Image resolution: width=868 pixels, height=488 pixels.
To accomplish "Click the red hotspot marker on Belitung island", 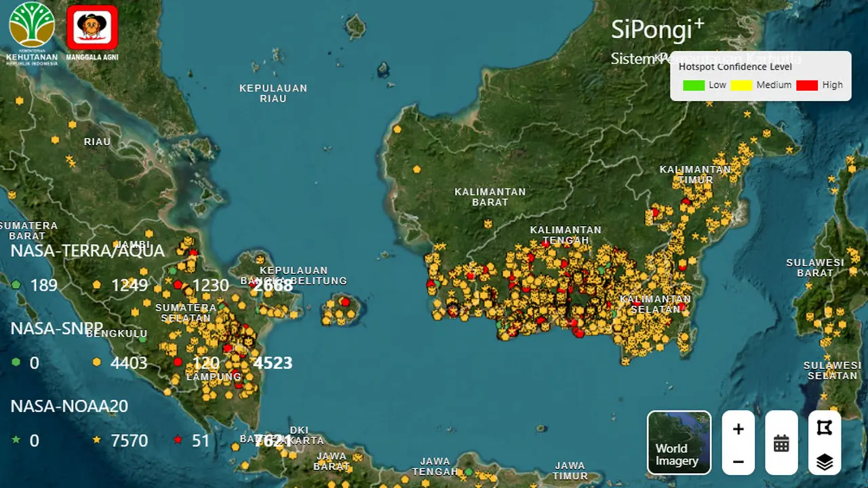I will (x=345, y=302).
